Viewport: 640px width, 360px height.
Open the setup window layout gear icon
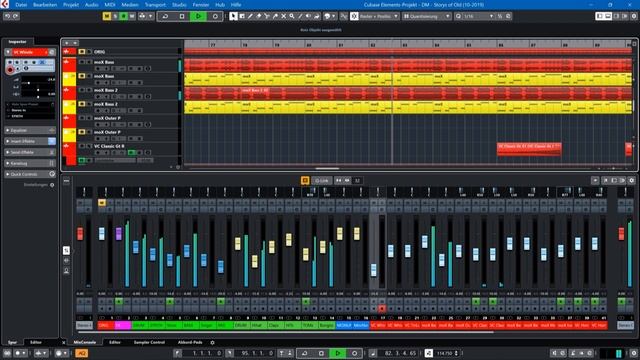(634, 16)
